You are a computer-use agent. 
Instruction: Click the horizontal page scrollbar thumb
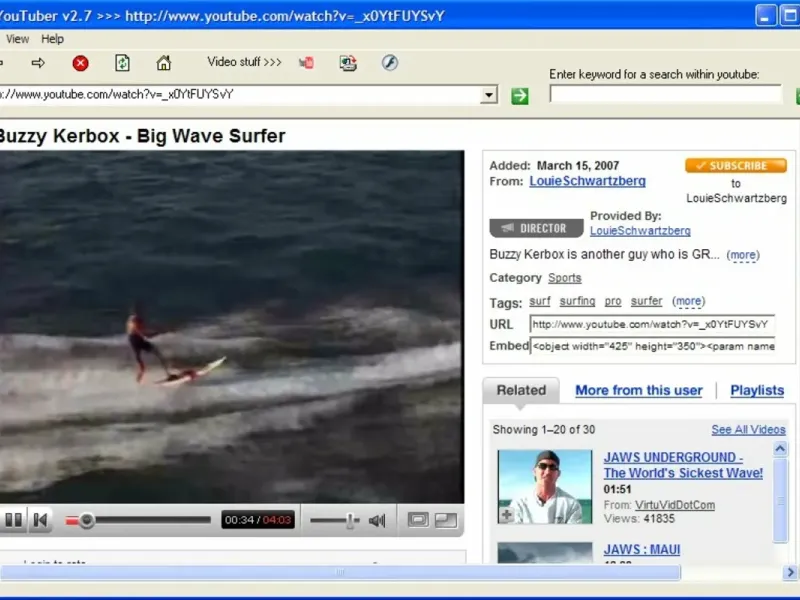tap(340, 572)
